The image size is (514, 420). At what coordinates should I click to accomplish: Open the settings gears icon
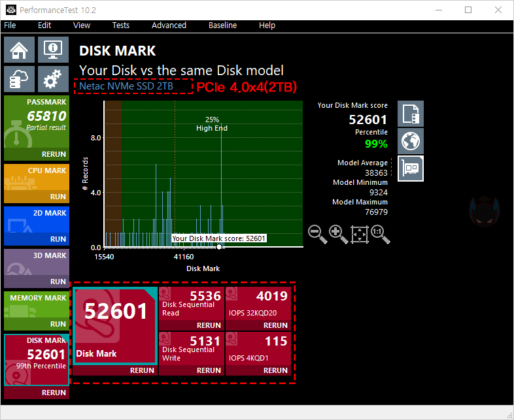(x=53, y=79)
